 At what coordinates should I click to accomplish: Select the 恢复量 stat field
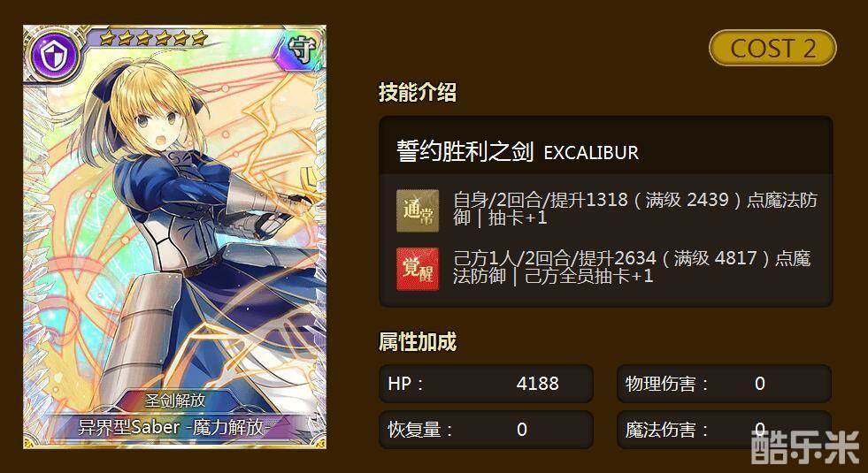pos(486,430)
